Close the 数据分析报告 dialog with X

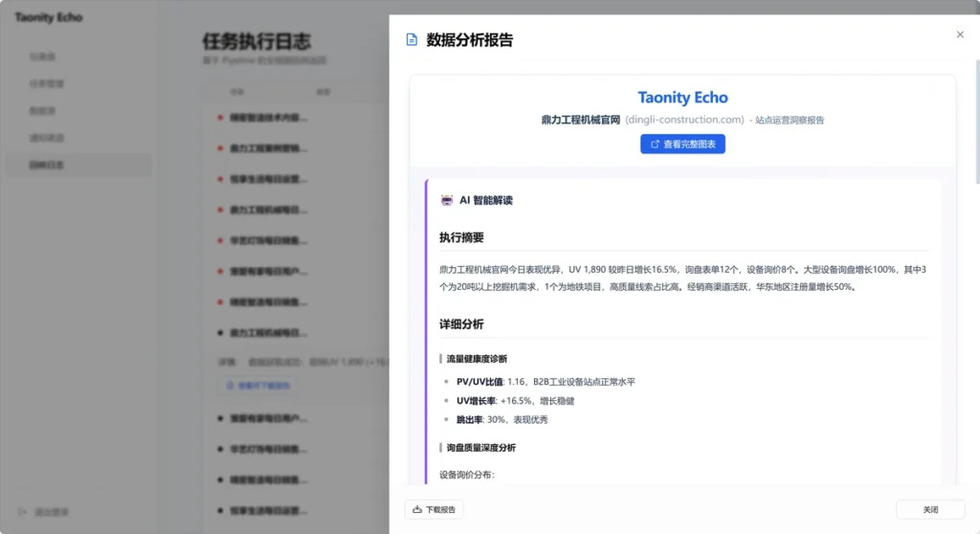point(960,34)
